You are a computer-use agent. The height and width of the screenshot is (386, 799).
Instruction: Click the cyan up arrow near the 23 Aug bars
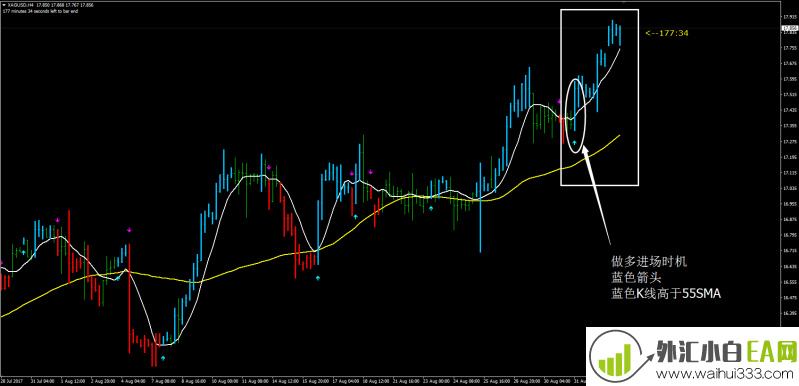(431, 208)
